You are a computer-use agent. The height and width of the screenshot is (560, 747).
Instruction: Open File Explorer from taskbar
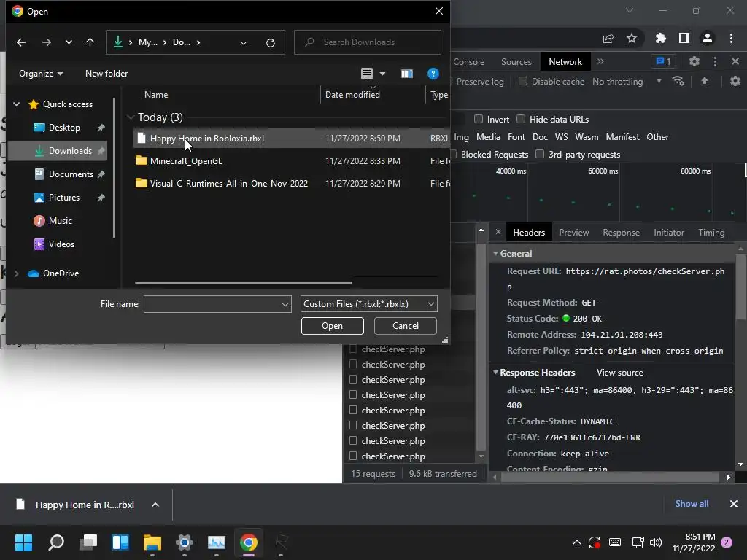(x=152, y=542)
